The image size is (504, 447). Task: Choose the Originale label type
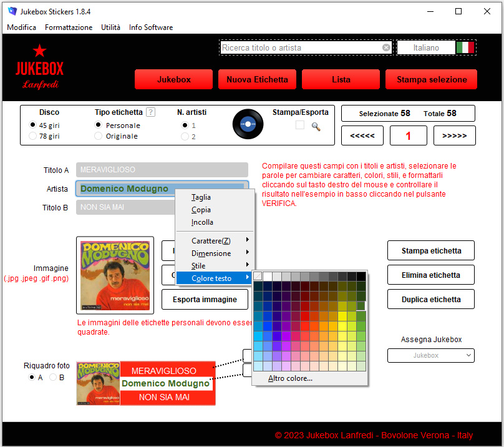click(x=99, y=136)
